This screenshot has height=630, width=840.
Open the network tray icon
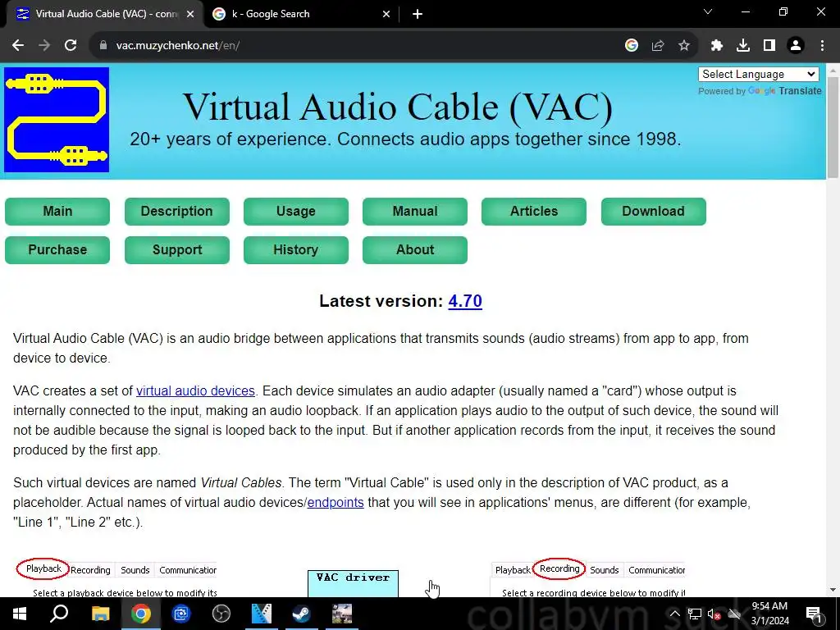695,614
